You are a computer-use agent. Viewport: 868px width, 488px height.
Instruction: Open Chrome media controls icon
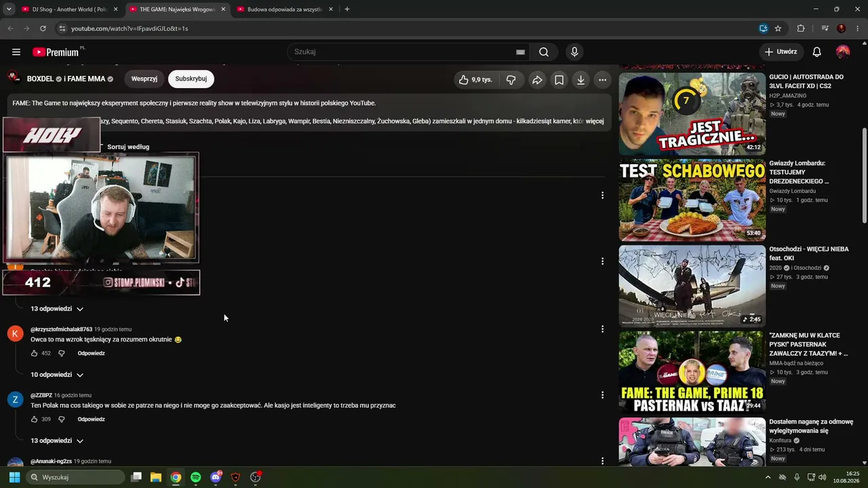[x=825, y=28]
